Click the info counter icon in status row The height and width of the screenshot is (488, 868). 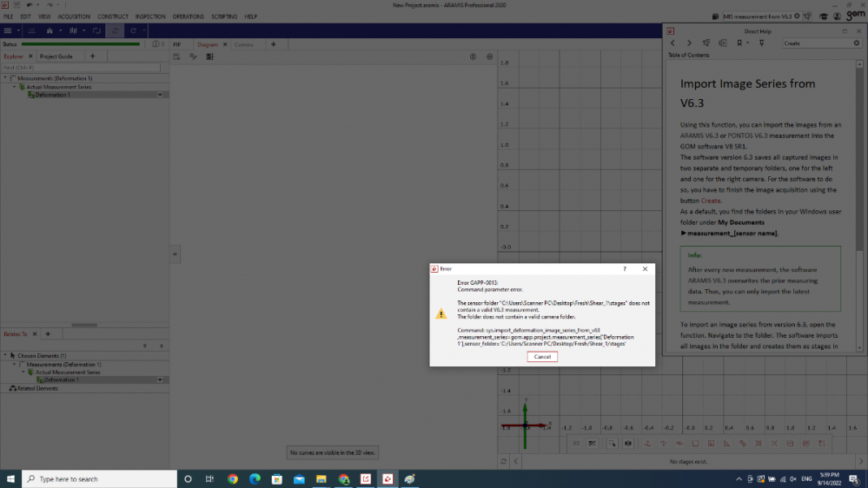[158, 44]
